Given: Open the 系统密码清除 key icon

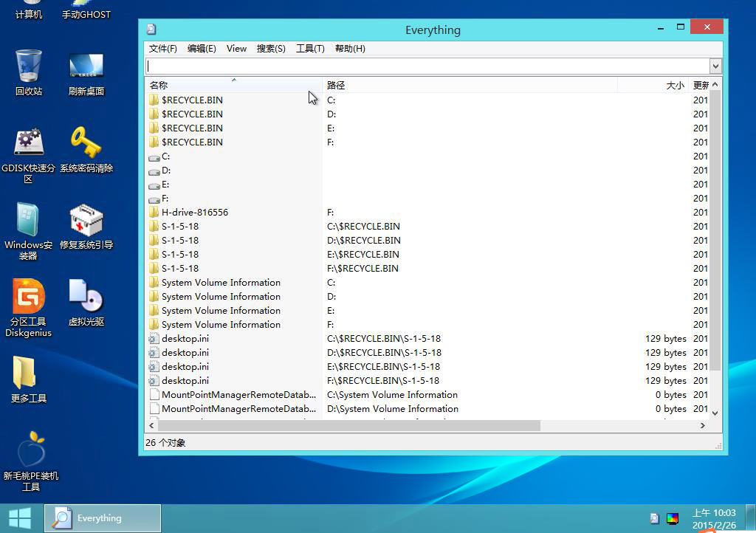Looking at the screenshot, I should tap(86, 150).
